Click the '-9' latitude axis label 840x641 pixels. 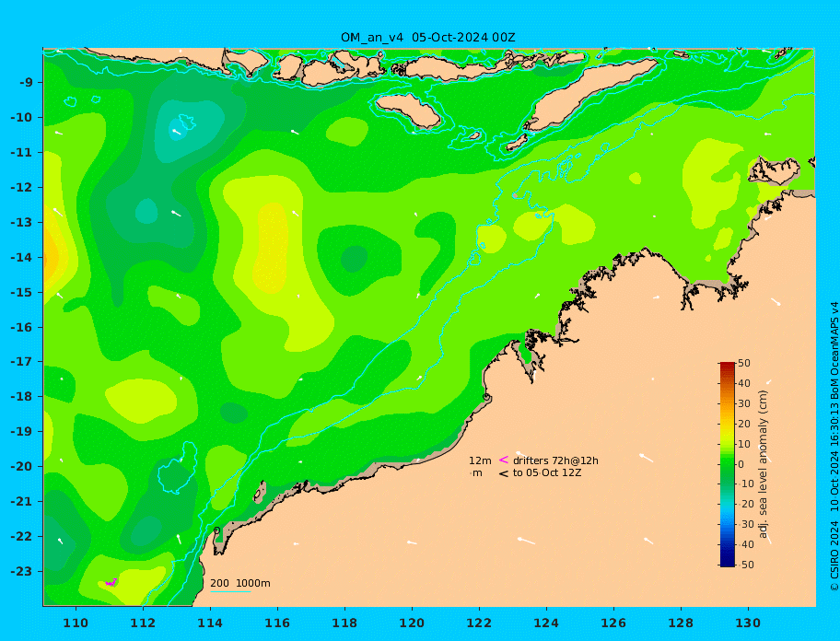(x=26, y=83)
